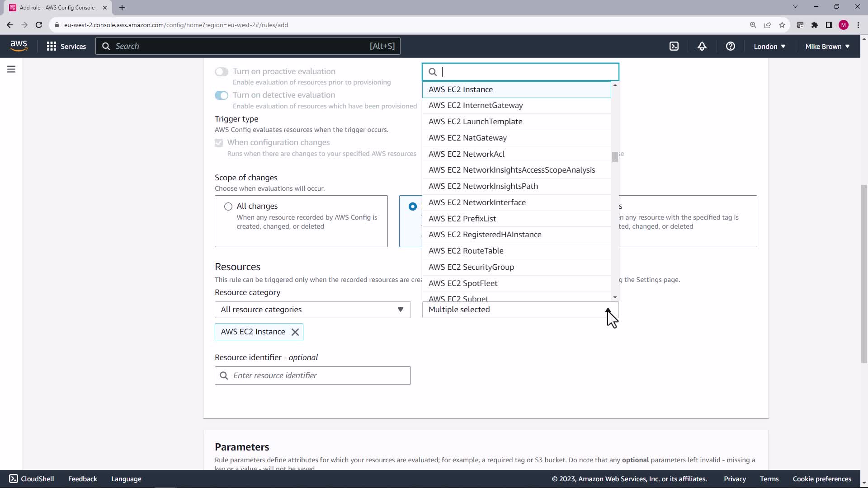Open the Resource category dropdown

(312, 310)
